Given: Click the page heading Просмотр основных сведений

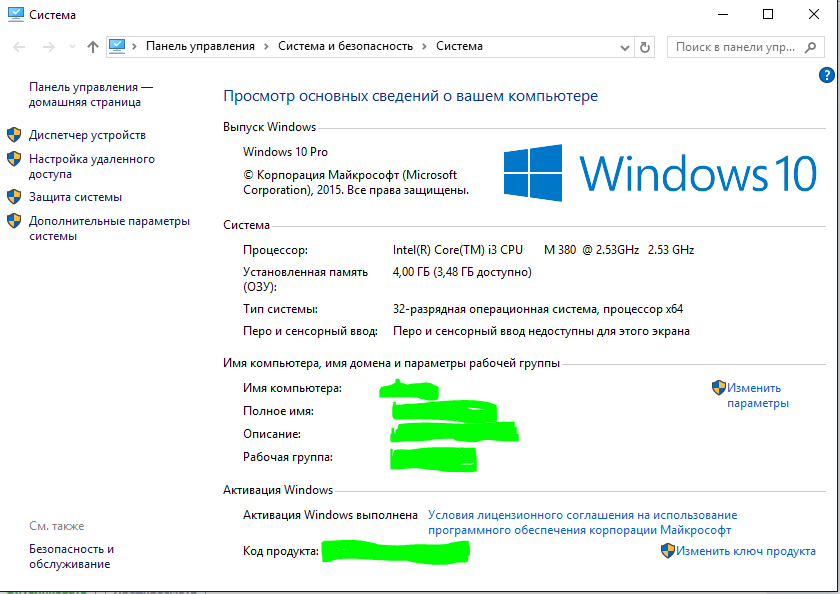Looking at the screenshot, I should [x=410, y=96].
